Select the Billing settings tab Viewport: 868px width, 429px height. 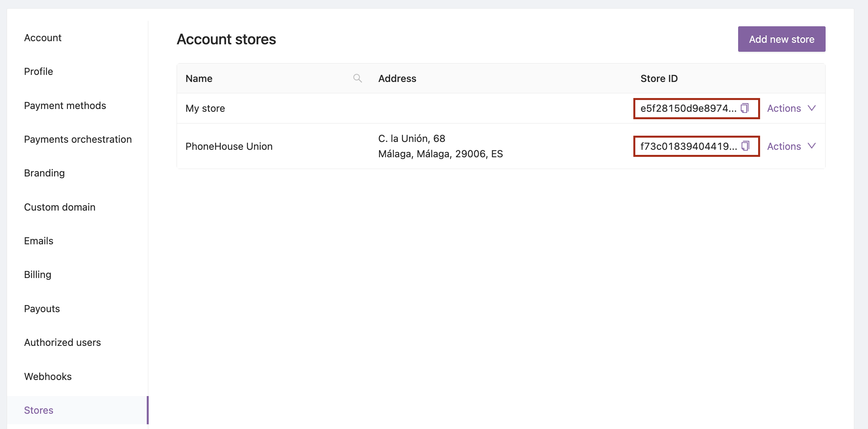coord(37,274)
